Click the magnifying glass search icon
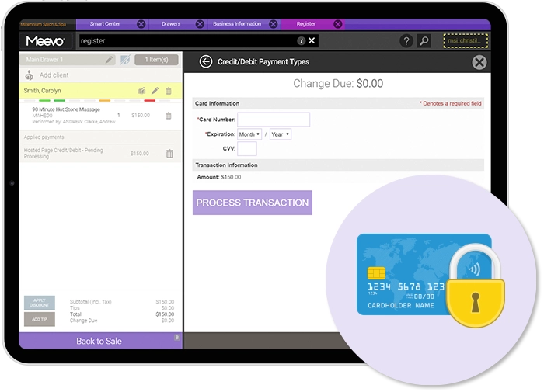Screen dimensions: 544x392 pyautogui.click(x=424, y=41)
